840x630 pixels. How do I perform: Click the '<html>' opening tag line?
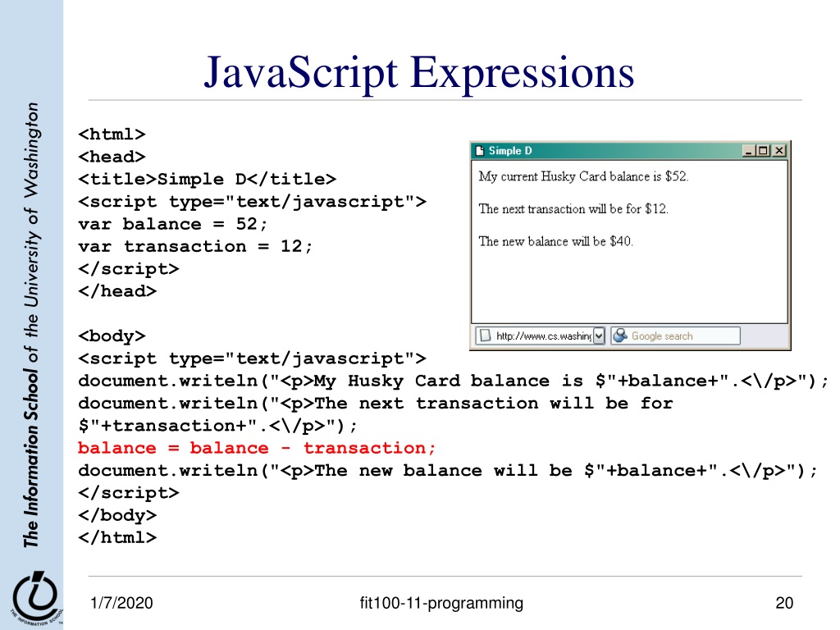click(112, 134)
